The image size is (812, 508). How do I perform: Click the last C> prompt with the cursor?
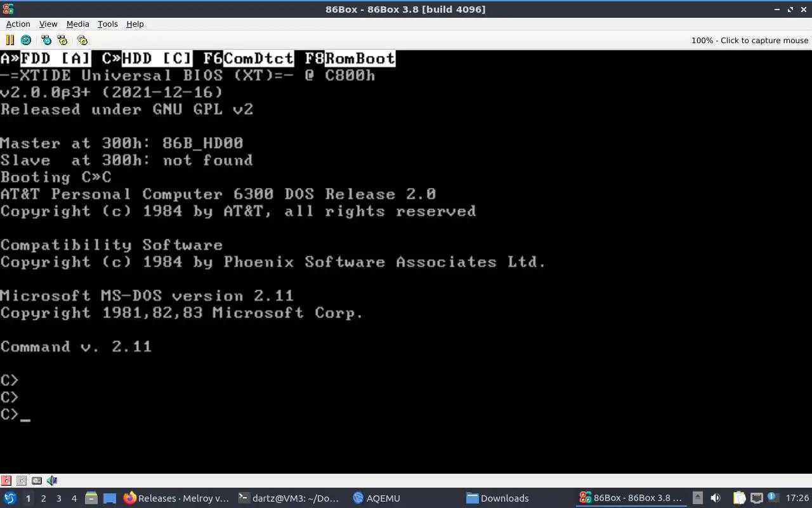click(x=15, y=415)
